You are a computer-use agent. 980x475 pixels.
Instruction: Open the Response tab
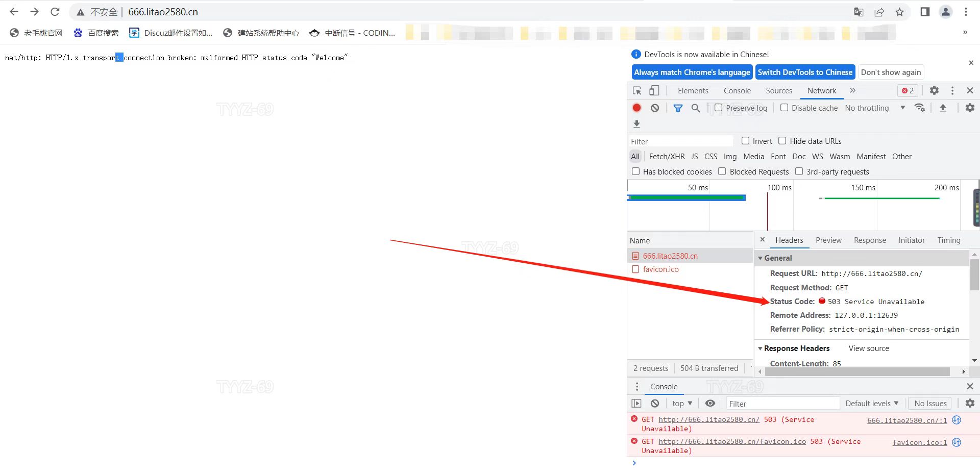(870, 240)
